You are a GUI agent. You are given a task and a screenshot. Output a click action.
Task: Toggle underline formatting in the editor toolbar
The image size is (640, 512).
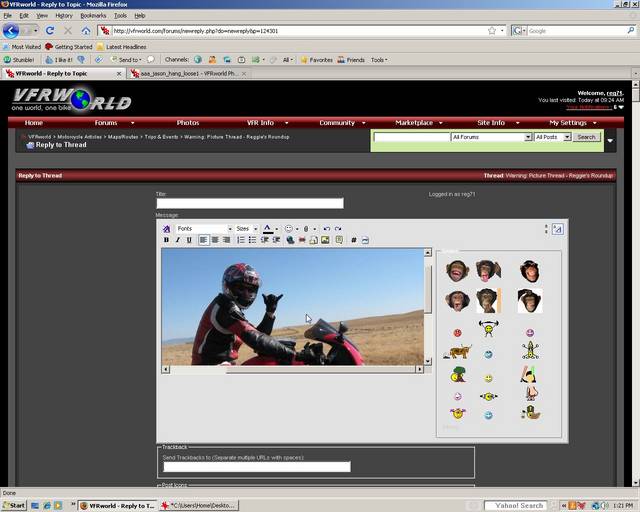tap(188, 240)
